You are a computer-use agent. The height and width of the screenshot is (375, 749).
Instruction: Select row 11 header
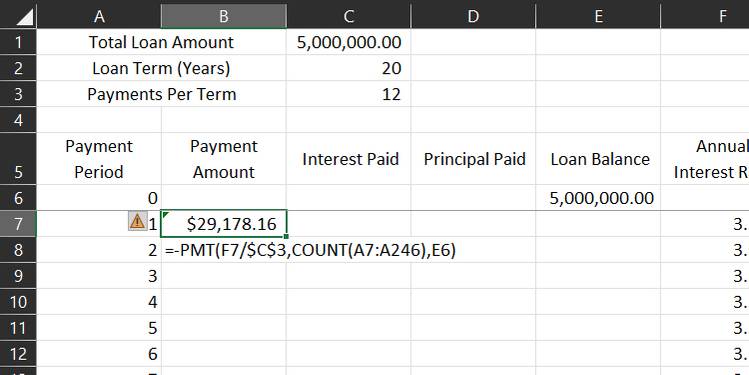coord(18,328)
